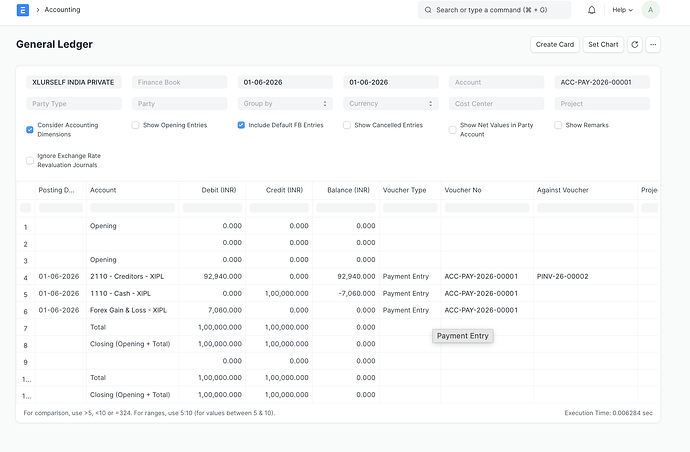This screenshot has width=690, height=452.
Task: Click the Voucher No column filter box
Action: pos(487,207)
